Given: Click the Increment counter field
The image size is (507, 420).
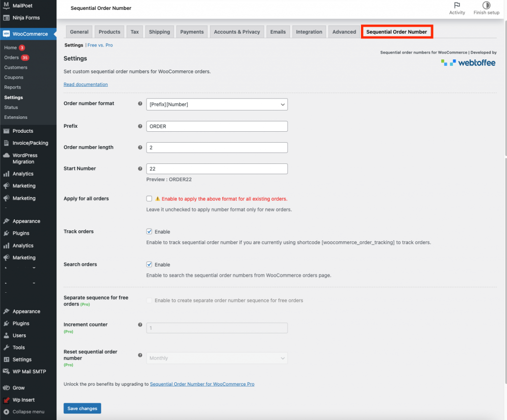Looking at the screenshot, I should point(217,328).
